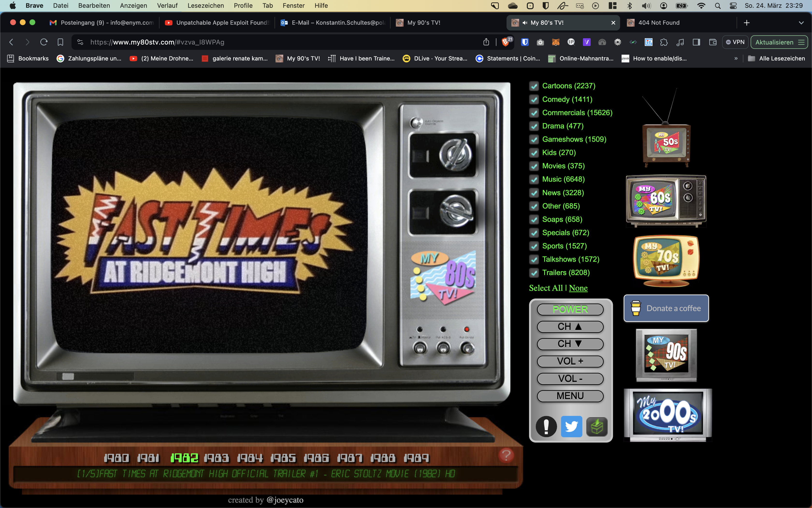Open the music note media control icon
Viewport: 812px width, 508px height.
(680, 42)
